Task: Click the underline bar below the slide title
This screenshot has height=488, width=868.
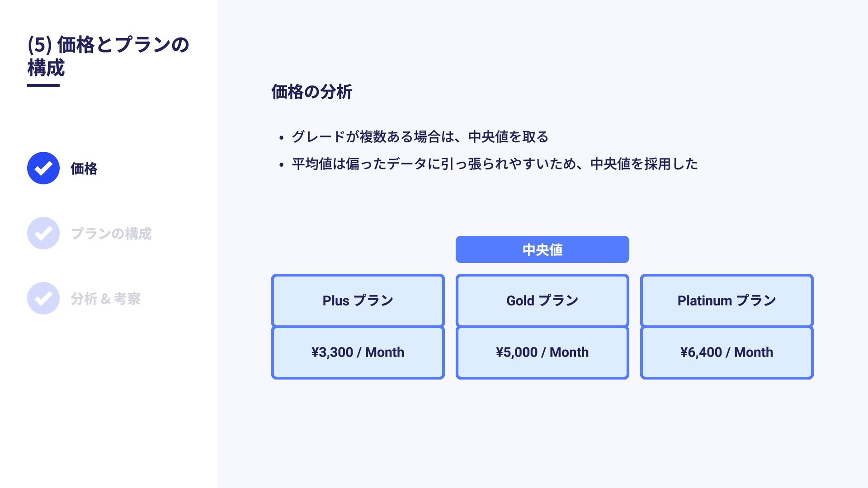Action: [x=43, y=85]
